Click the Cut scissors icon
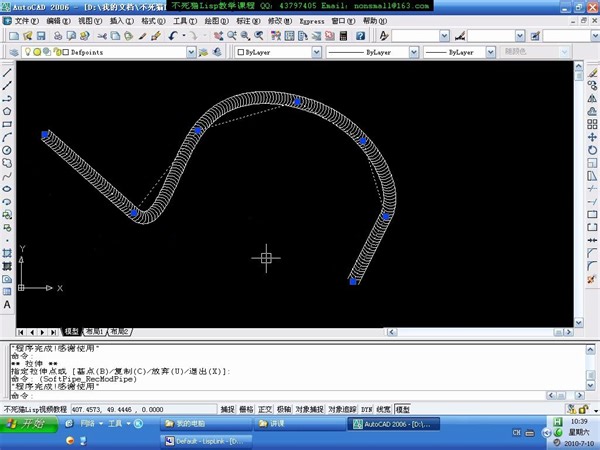Image resolution: width=600 pixels, height=450 pixels. [102, 36]
